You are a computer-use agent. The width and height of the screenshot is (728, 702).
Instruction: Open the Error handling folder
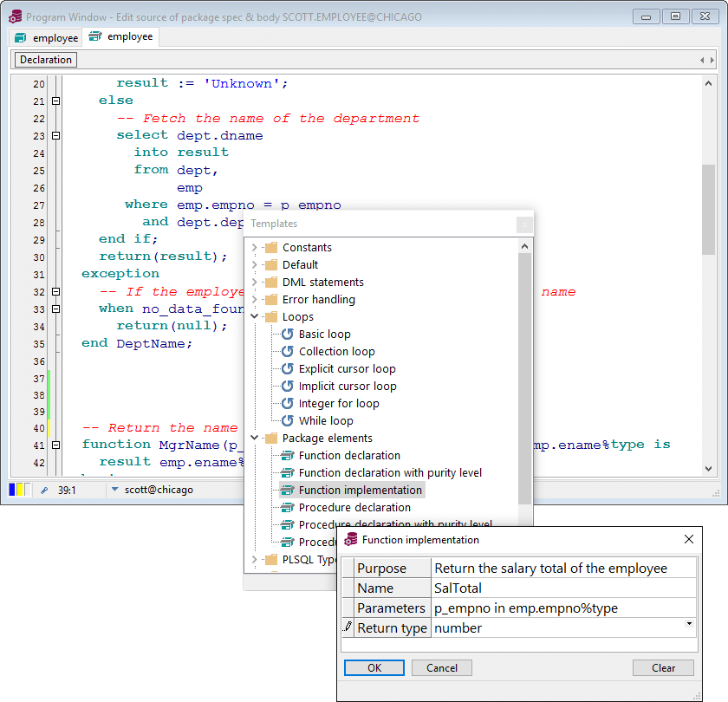(318, 299)
